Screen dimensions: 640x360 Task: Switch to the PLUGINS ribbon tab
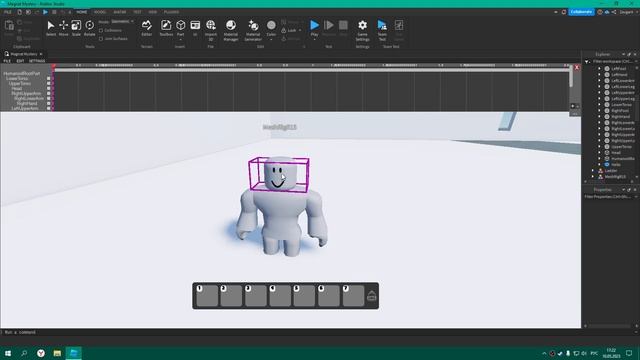pos(171,12)
